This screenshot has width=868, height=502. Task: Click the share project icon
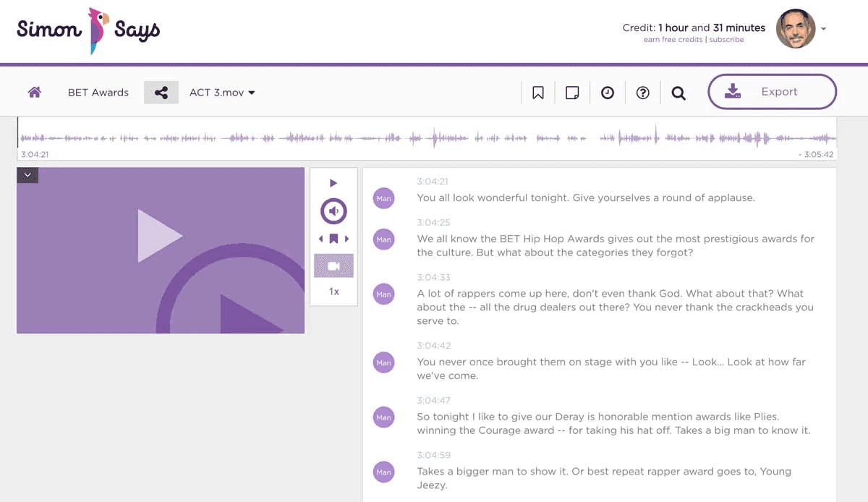pos(161,93)
